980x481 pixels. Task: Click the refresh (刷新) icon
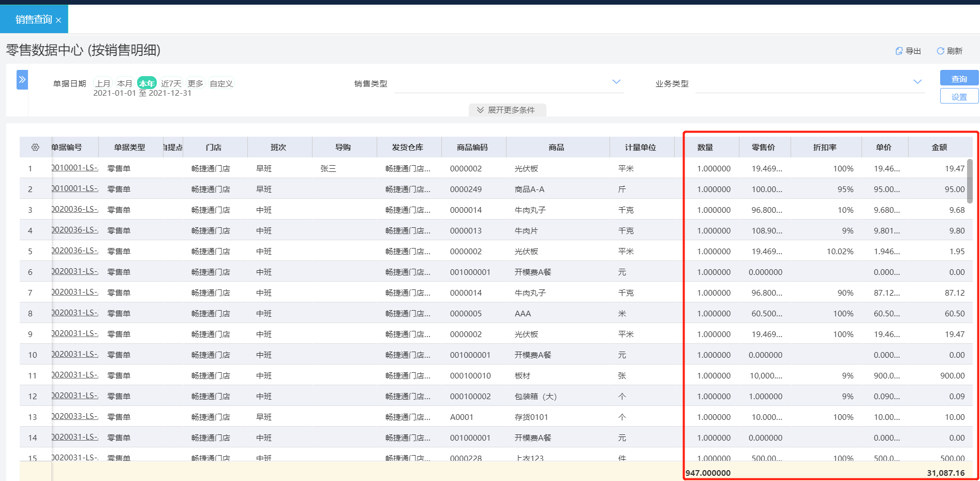click(x=940, y=51)
